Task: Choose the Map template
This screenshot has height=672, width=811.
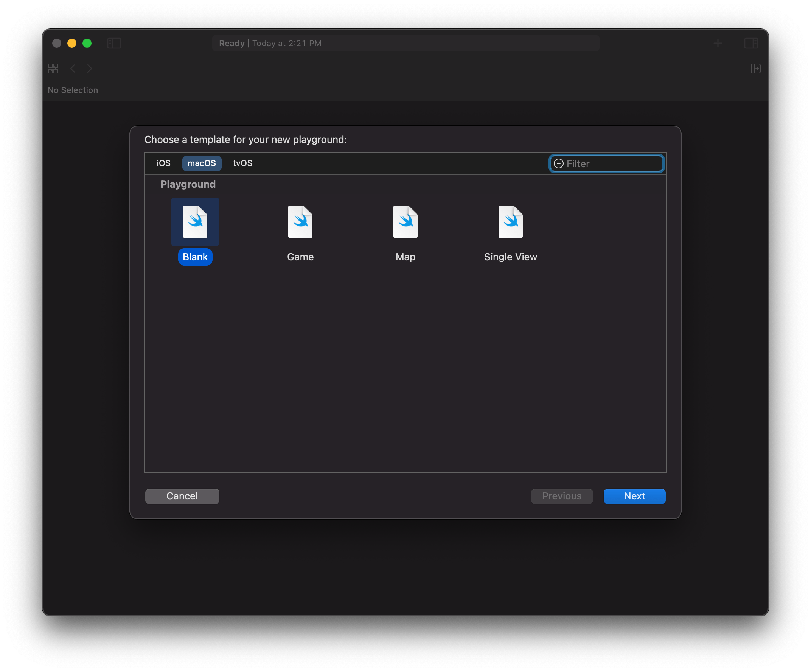Action: (405, 222)
